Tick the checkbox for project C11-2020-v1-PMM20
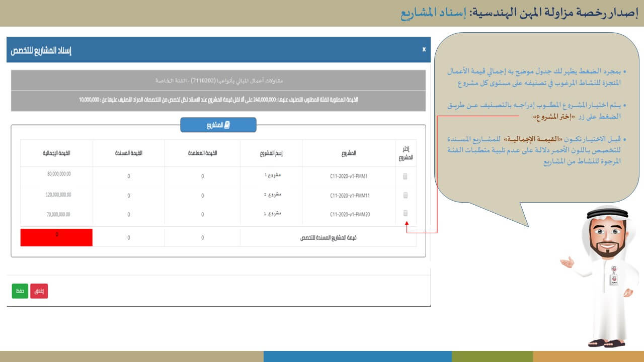 [406, 213]
